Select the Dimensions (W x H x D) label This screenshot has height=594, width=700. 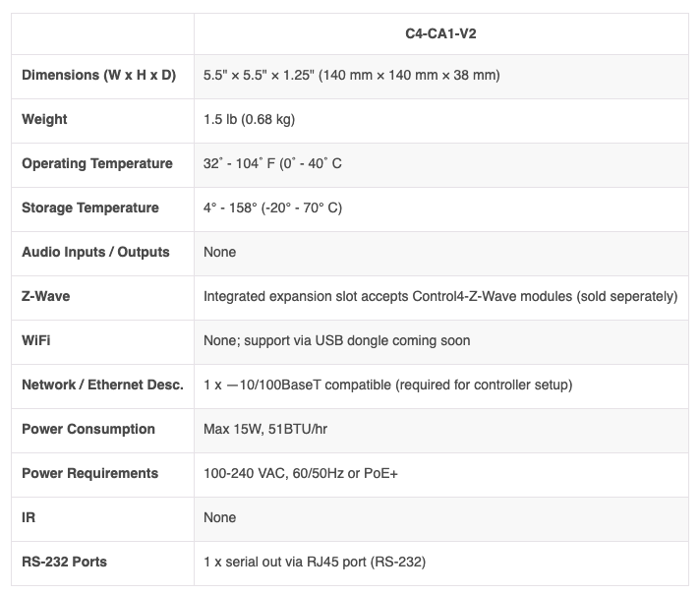click(98, 76)
